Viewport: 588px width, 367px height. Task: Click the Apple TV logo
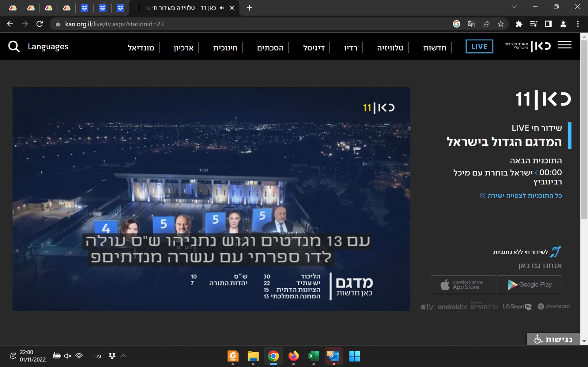pyautogui.click(x=427, y=307)
